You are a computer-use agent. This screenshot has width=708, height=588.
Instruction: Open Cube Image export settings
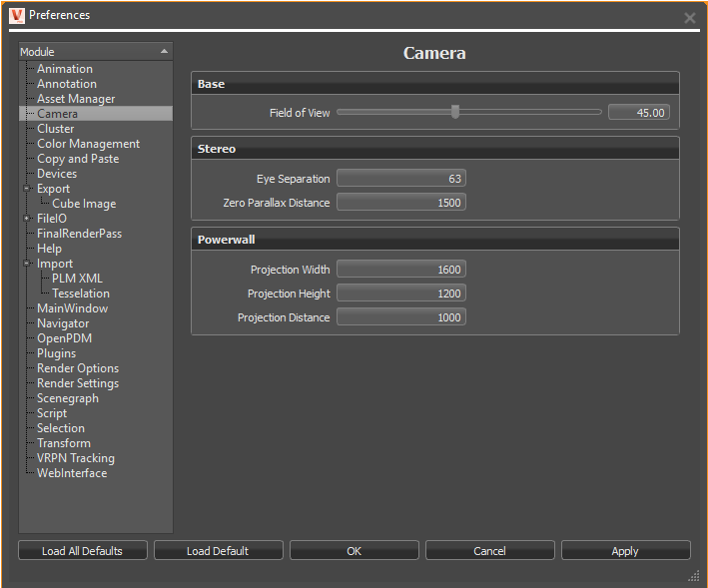pyautogui.click(x=84, y=204)
